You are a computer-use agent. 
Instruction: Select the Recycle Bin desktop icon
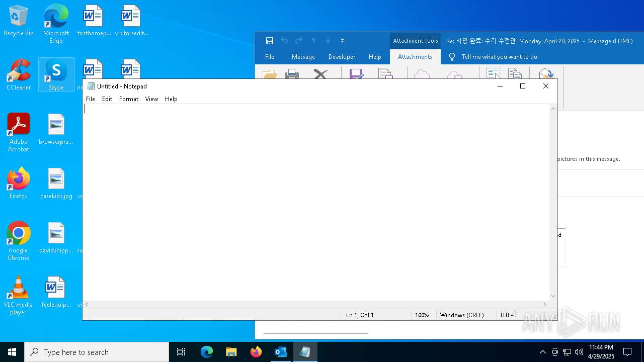pos(19,21)
